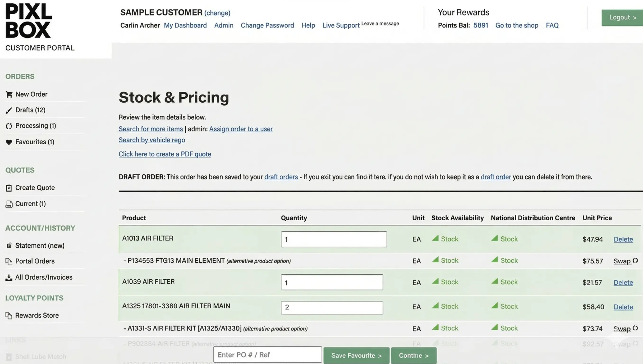Click the Enter PO # / Ref field

pyautogui.click(x=267, y=355)
